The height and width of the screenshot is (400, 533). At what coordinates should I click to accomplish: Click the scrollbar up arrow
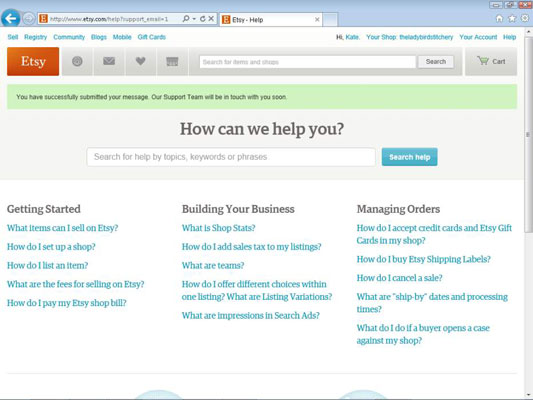pos(528,32)
